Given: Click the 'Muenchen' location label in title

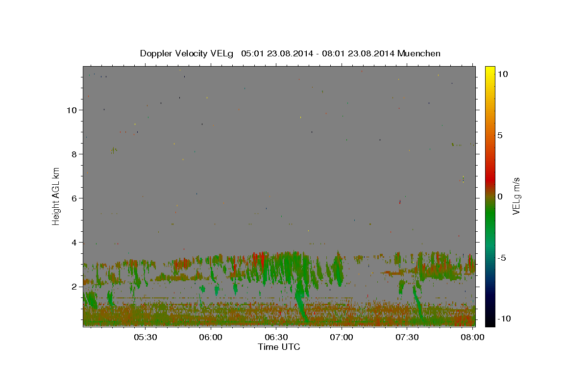Looking at the screenshot, I should tap(419, 53).
